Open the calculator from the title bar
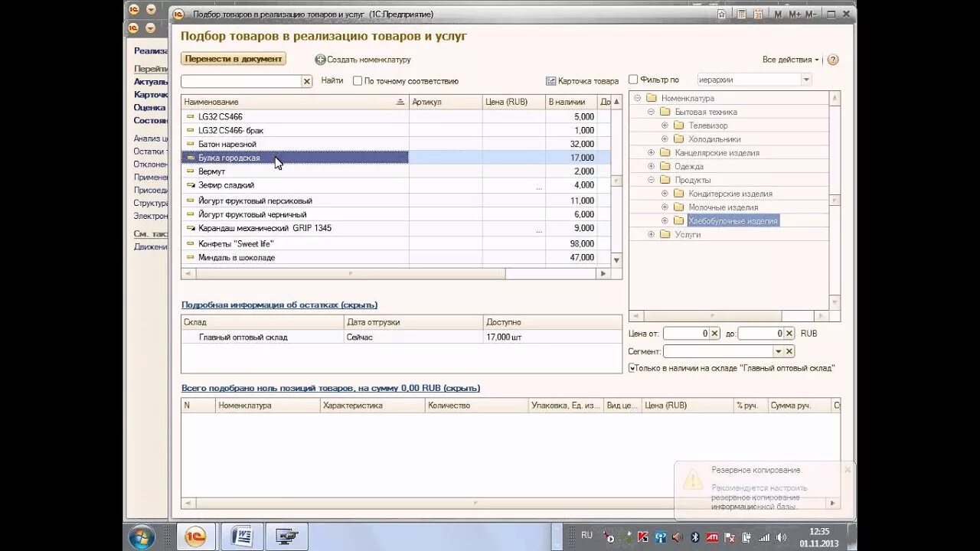 (x=742, y=14)
